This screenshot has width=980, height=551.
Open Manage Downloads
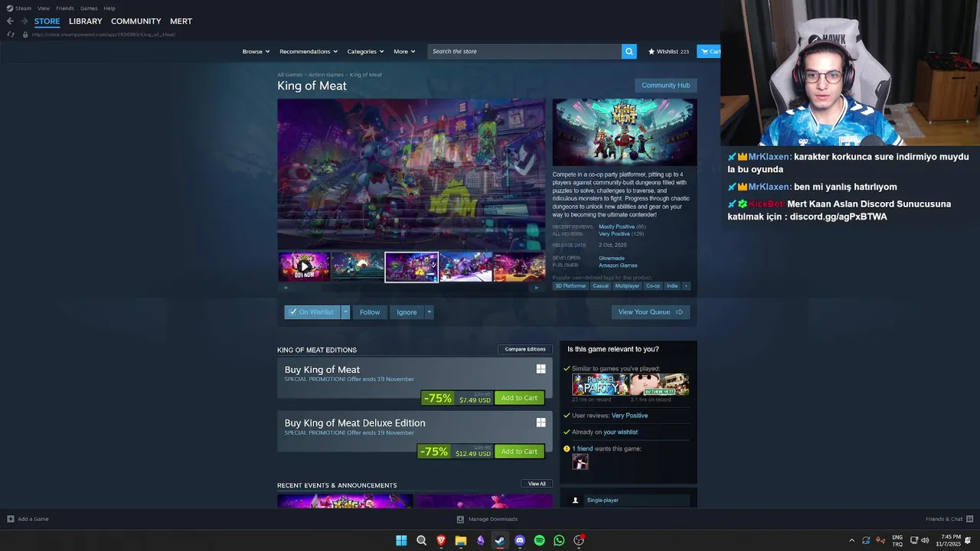[487, 519]
